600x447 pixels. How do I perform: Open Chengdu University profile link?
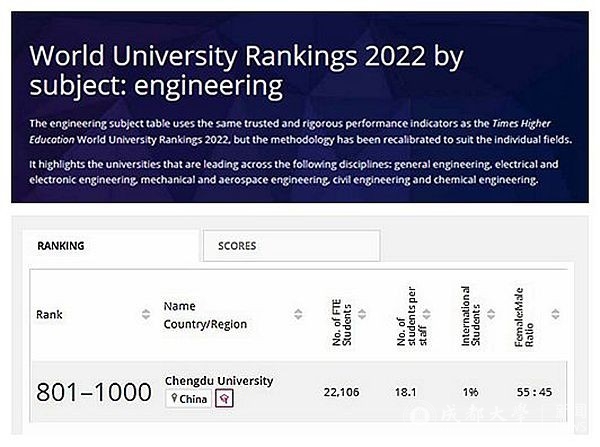pos(219,381)
